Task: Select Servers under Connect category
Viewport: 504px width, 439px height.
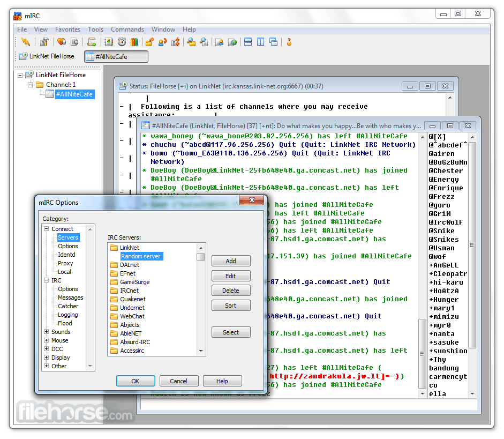Action: [68, 237]
